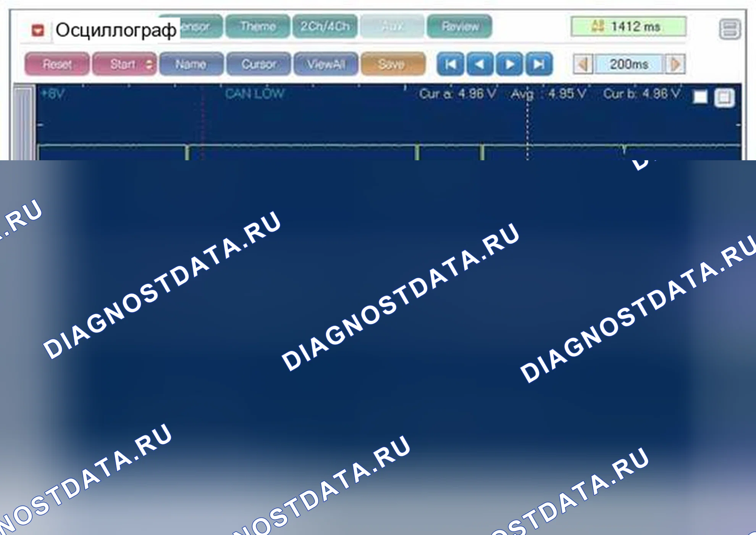Maximize the CAN LOW channel view
The width and height of the screenshot is (756, 535).
pyautogui.click(x=724, y=98)
